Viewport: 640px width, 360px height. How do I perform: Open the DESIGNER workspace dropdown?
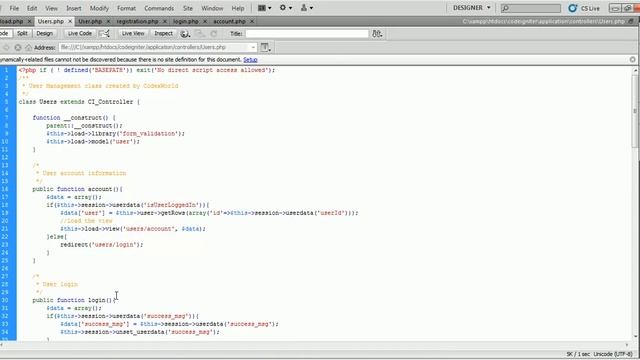click(471, 8)
